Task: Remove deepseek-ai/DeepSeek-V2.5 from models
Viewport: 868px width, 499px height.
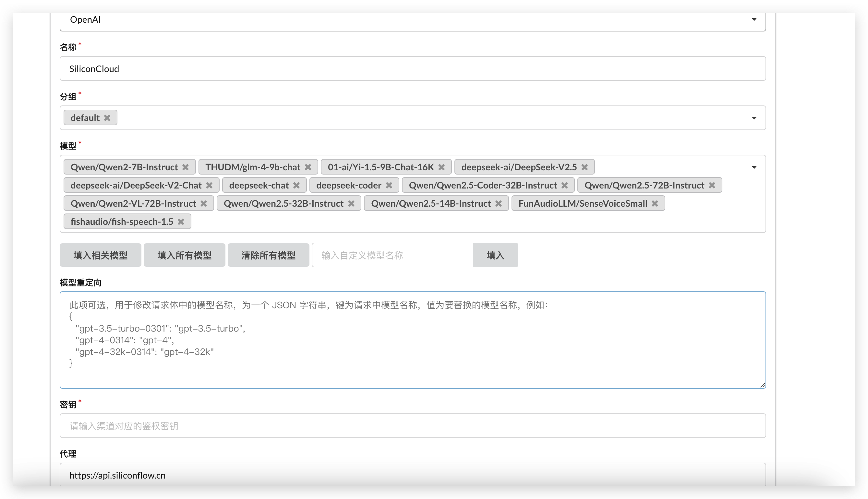Action: click(585, 167)
